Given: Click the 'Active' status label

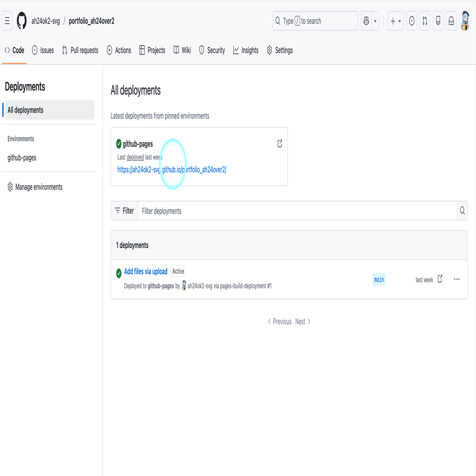Looking at the screenshot, I should (x=178, y=271).
